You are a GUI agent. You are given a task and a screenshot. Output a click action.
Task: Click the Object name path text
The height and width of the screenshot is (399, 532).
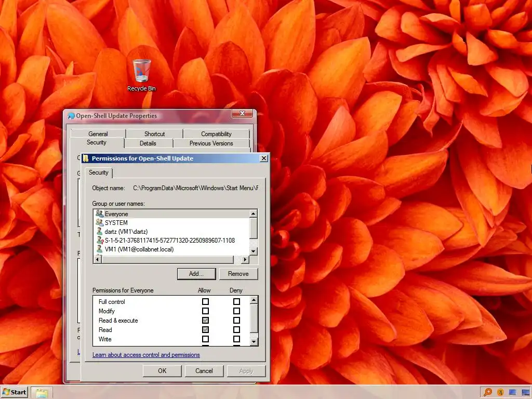coord(196,188)
